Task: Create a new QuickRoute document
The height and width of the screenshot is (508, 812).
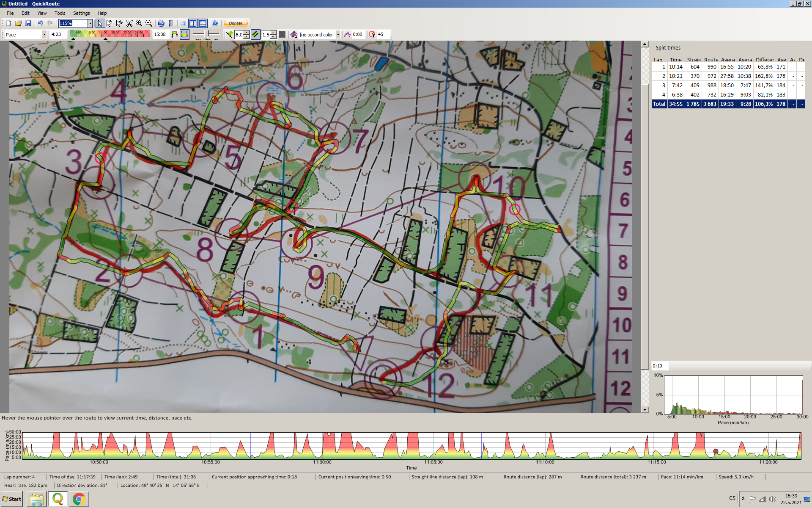Action: pos(8,23)
